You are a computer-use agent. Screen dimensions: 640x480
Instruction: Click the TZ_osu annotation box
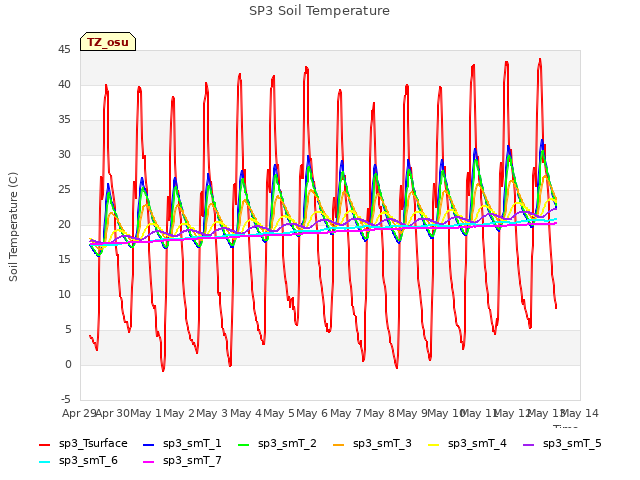point(108,42)
